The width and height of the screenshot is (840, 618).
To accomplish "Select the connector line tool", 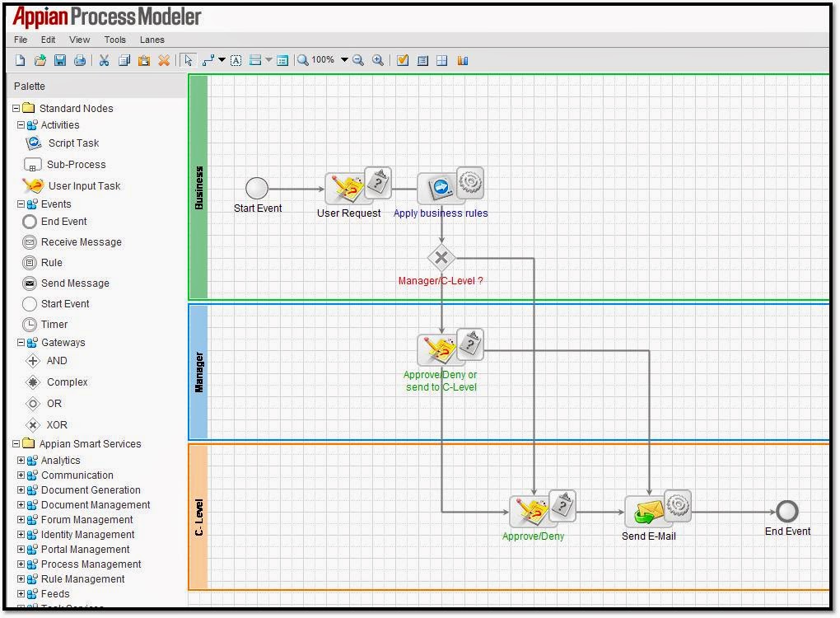I will (x=208, y=61).
